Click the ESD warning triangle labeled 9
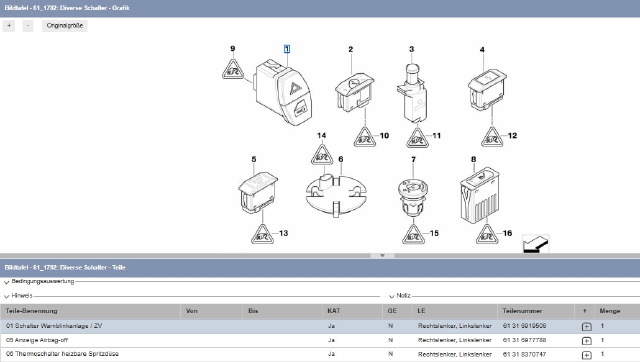Screen dimensions: 640x362 [233, 70]
